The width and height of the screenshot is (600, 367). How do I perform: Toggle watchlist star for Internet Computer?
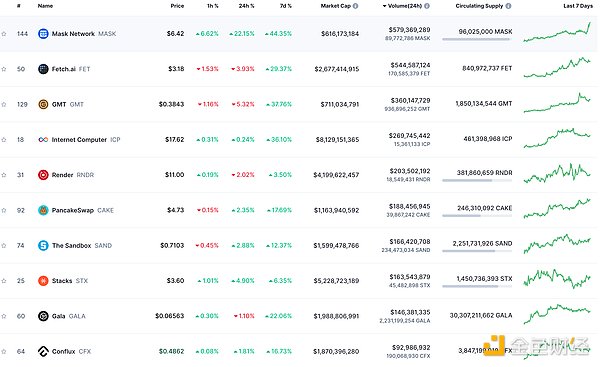[4, 140]
